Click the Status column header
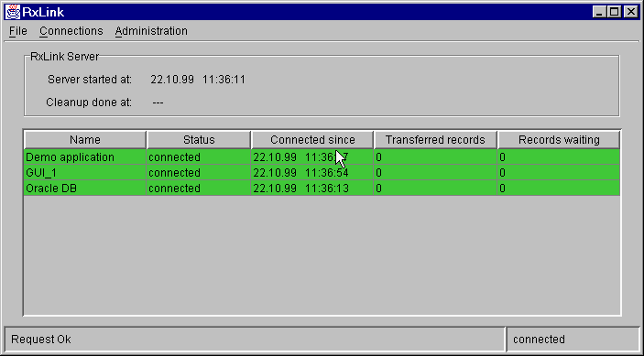 [x=199, y=140]
